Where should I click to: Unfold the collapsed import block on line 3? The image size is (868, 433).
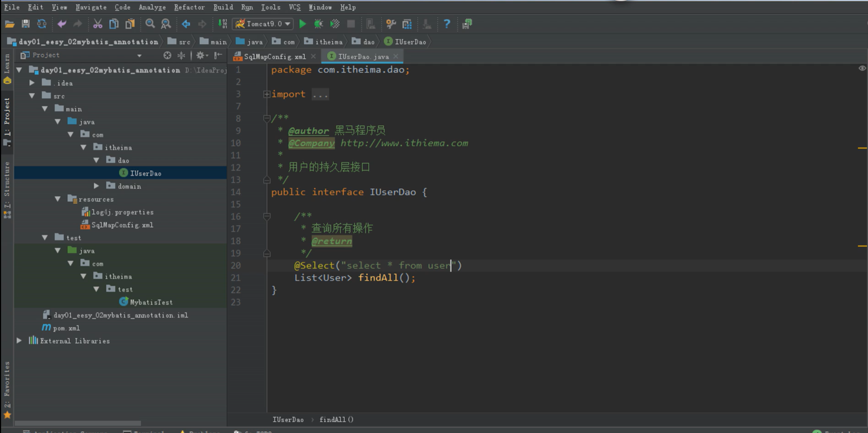pos(267,94)
